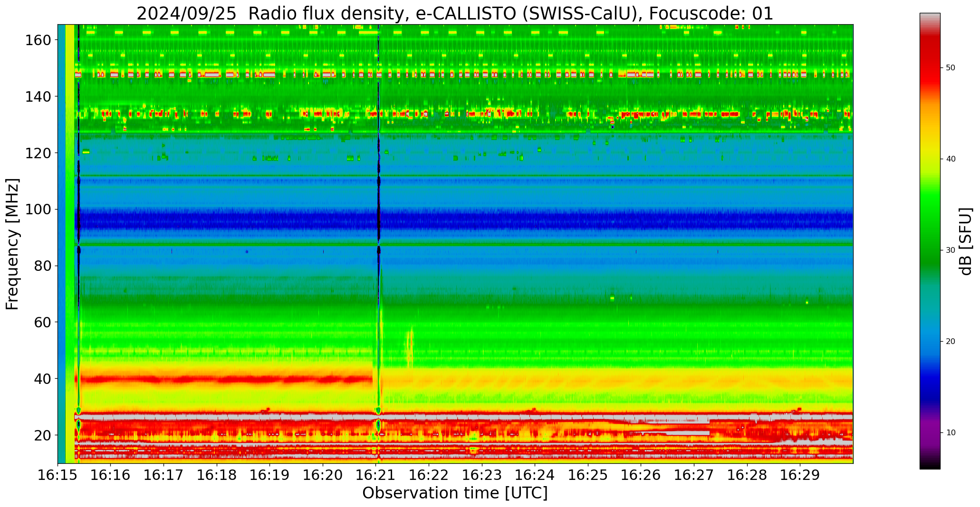
Task: Click the 16:27 time tick label
Action: (694, 475)
